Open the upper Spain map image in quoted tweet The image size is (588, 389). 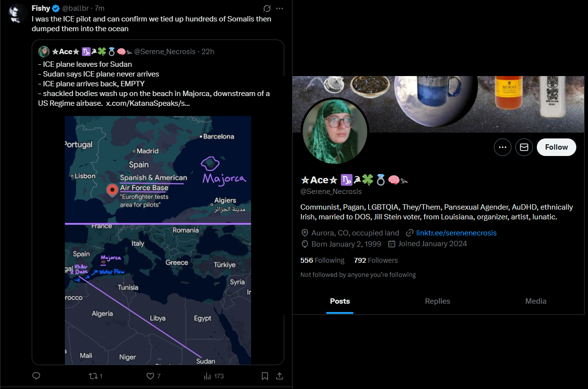[x=158, y=169]
